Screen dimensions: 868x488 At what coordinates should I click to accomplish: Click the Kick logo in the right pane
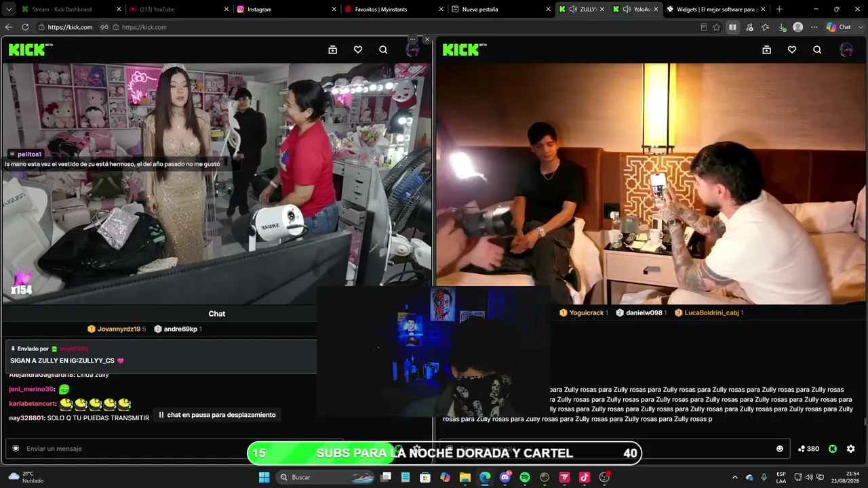(x=465, y=49)
